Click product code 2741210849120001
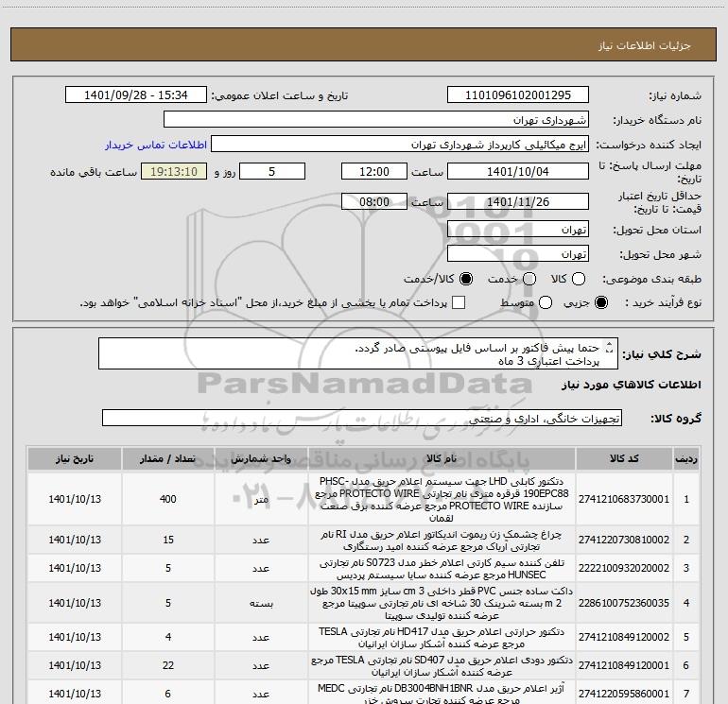Image resolution: width=728 pixels, height=704 pixels. (x=624, y=665)
